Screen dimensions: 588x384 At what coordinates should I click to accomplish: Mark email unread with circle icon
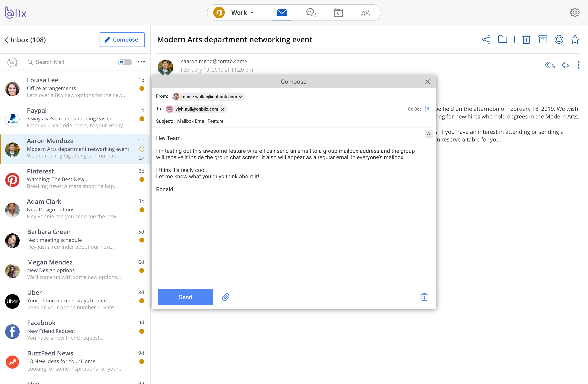pos(559,39)
